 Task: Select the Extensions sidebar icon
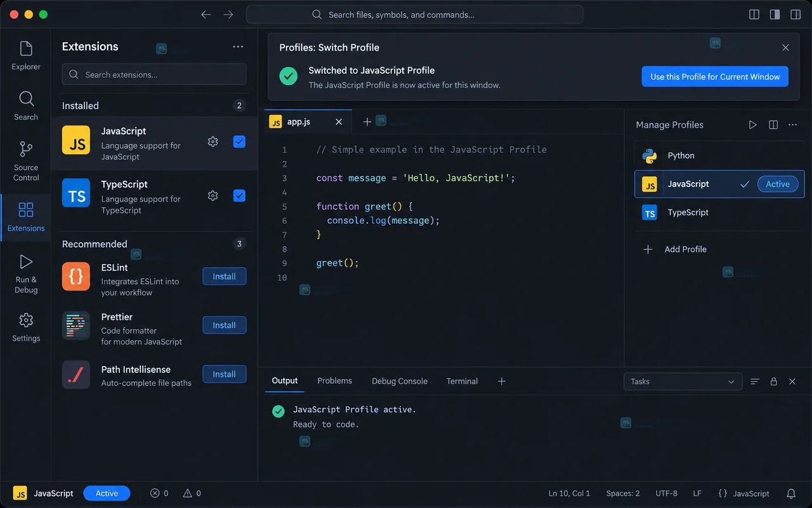(26, 217)
